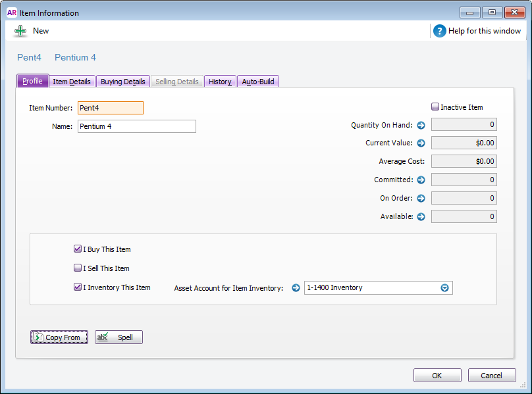
Task: Click the Copy From arrow icon
Action: click(38, 337)
